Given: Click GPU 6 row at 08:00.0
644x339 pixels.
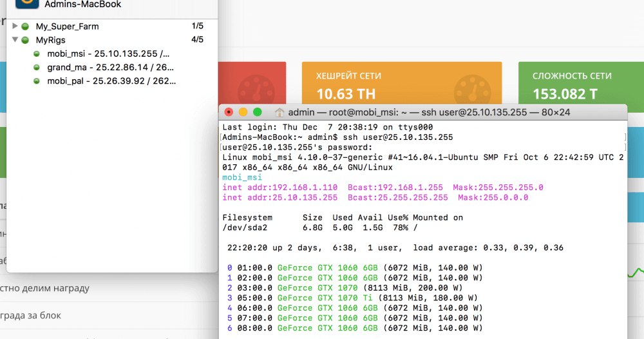Looking at the screenshot, I should 355,328.
